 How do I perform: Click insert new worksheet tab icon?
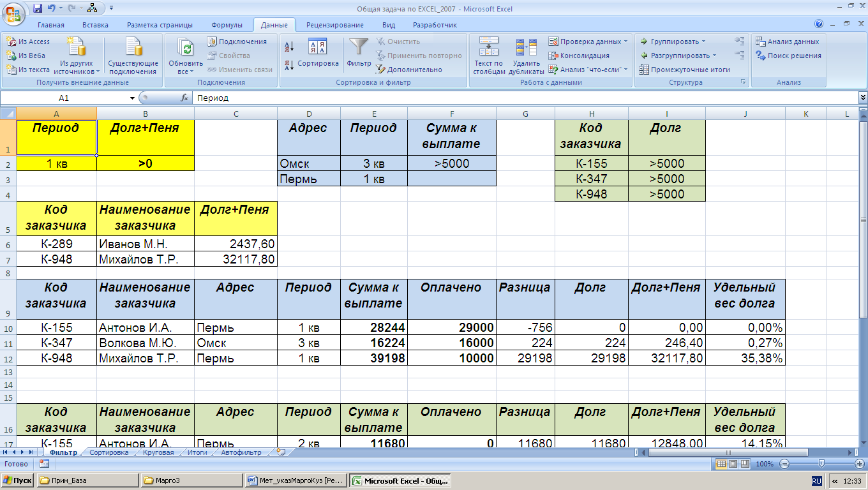[280, 452]
